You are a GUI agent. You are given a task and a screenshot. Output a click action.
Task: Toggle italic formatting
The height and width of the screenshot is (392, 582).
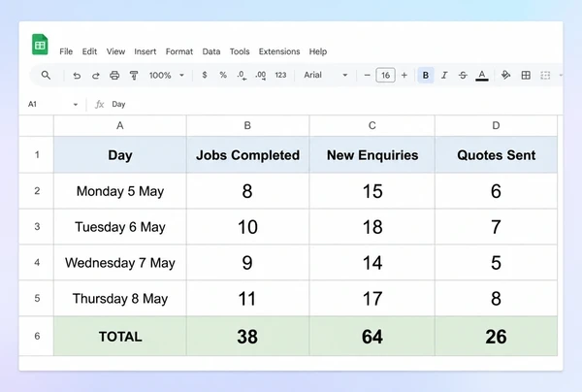(444, 76)
